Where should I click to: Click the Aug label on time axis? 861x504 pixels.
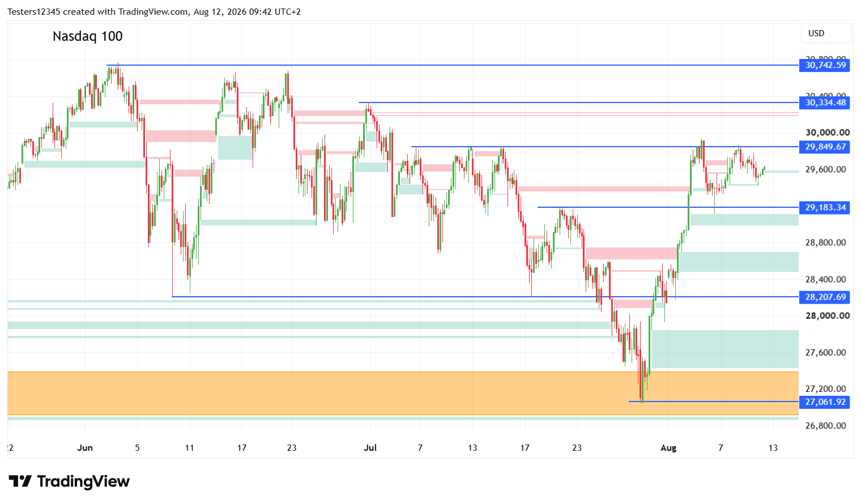(668, 447)
